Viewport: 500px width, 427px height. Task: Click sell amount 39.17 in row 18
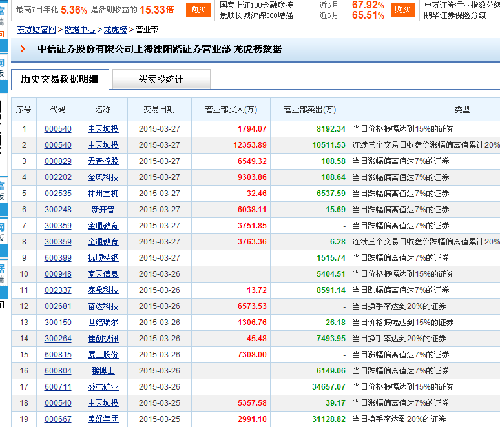336,403
